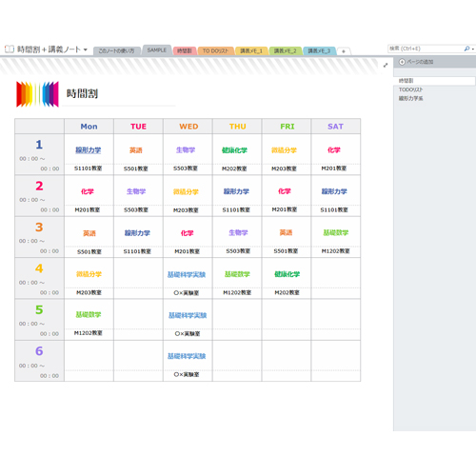The height and width of the screenshot is (476, 476).
Task: Switch to the 講義メモ_1 tab
Action: coord(251,50)
